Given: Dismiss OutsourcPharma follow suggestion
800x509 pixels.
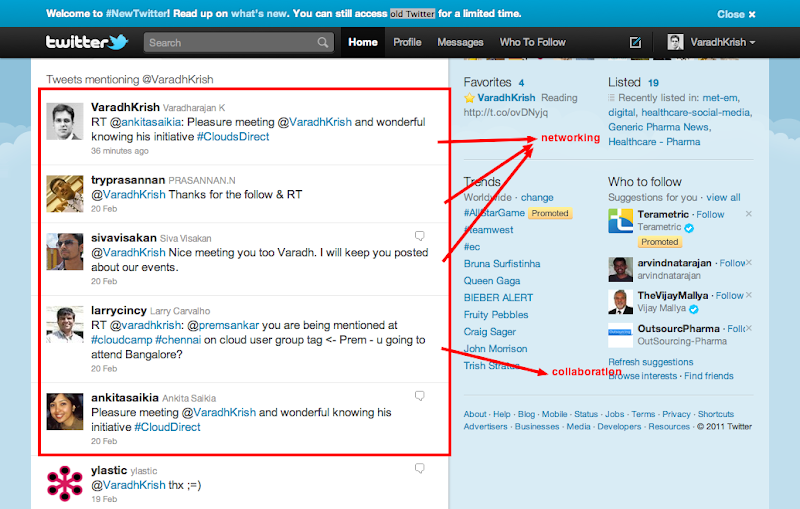Looking at the screenshot, I should pos(748,328).
